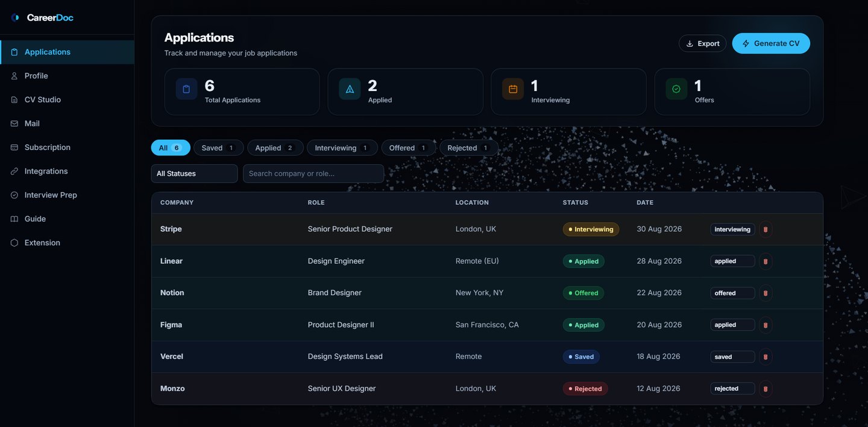Open Vercel's saved status dropdown
This screenshot has width=868, height=427.
pyautogui.click(x=732, y=357)
